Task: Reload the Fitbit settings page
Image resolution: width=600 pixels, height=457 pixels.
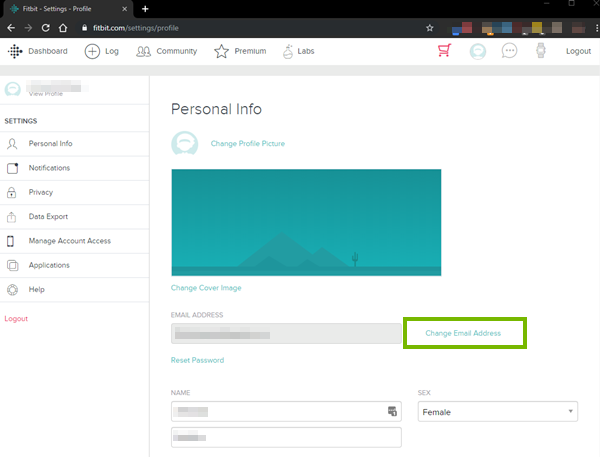Action: (x=46, y=28)
